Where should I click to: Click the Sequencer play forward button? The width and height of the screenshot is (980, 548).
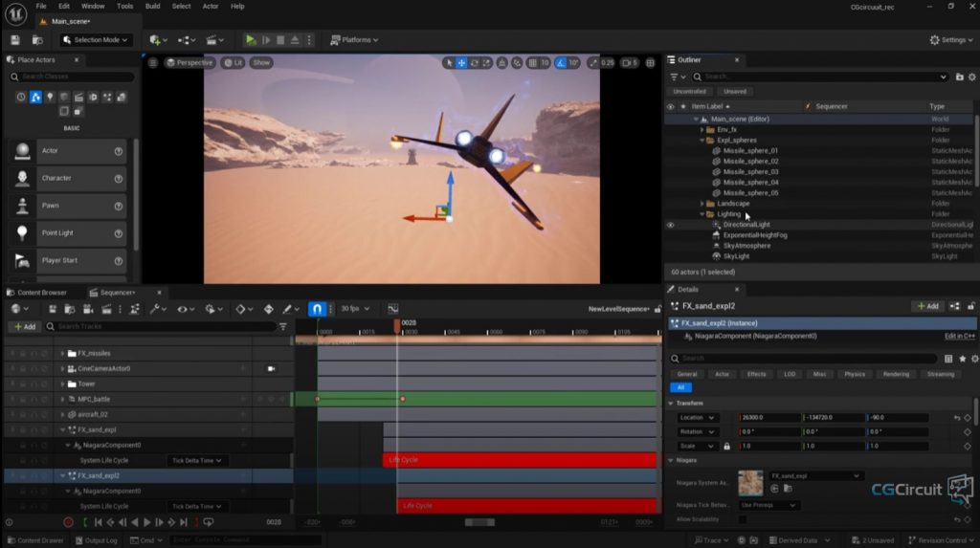(146, 522)
